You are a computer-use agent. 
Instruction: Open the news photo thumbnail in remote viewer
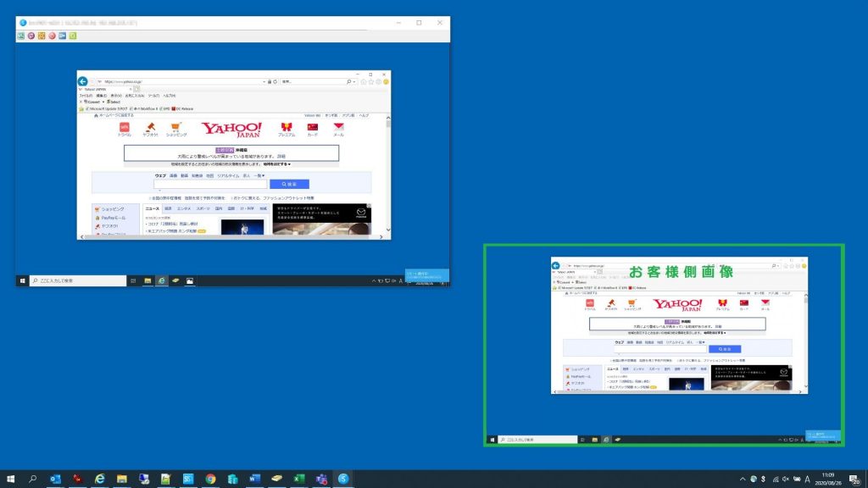click(242, 227)
